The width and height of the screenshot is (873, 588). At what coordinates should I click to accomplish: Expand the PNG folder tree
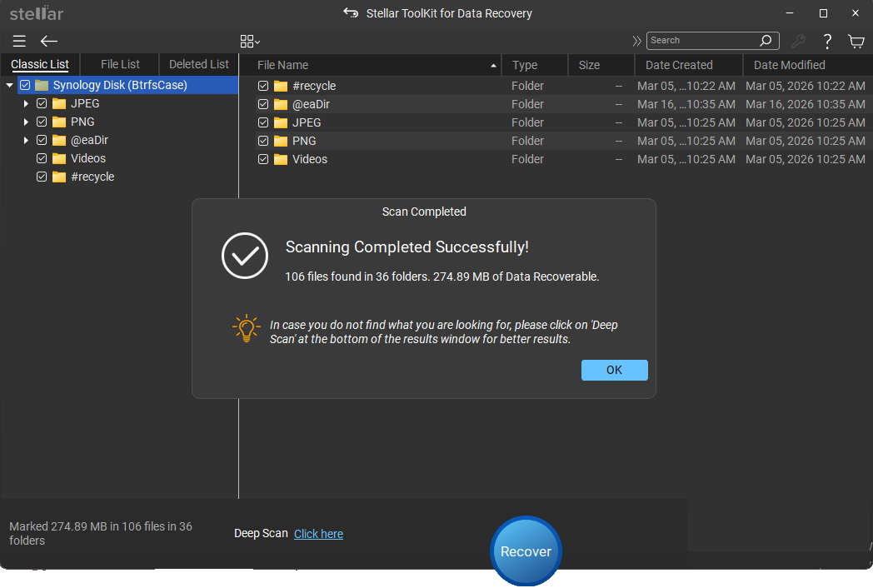pyautogui.click(x=25, y=122)
